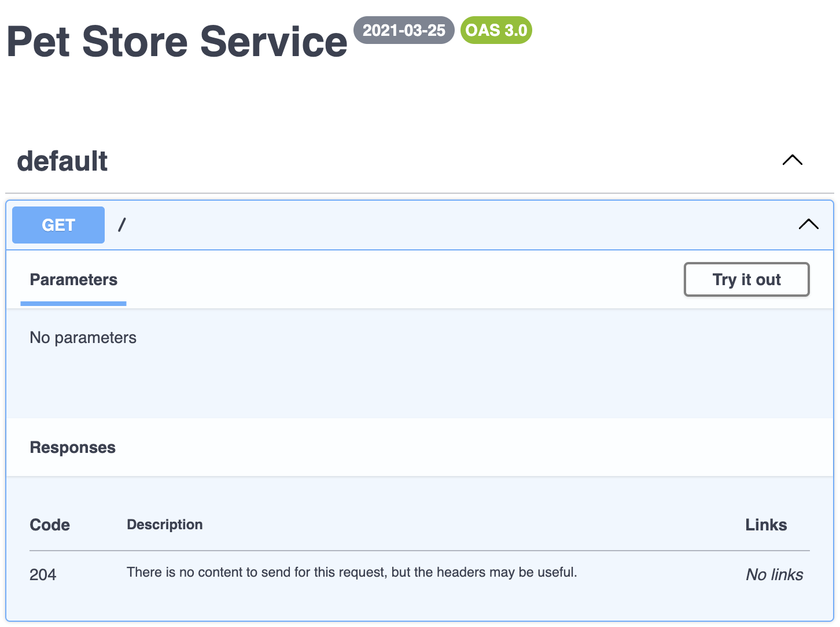The image size is (840, 627).
Task: Click the Code column header
Action: tap(50, 525)
